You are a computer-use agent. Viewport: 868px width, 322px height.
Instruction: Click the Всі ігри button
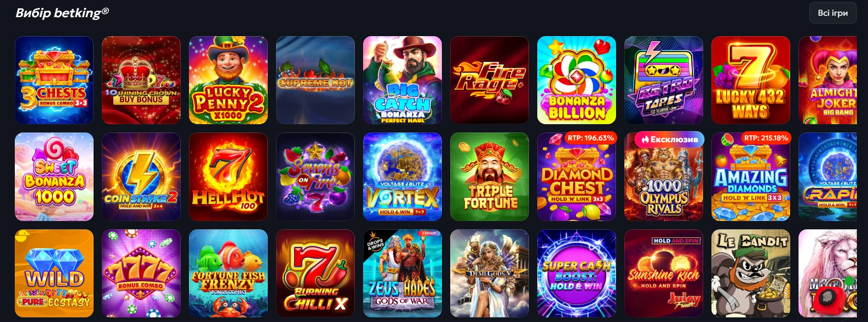tap(833, 13)
